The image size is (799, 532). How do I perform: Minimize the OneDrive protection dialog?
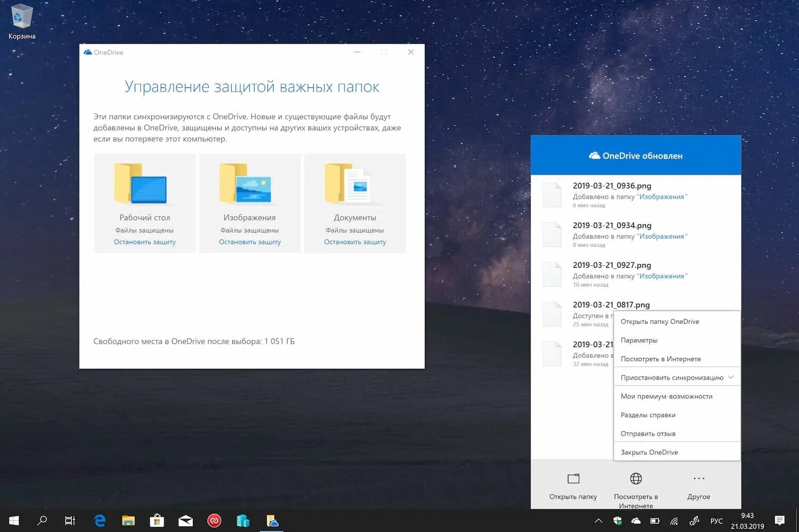pos(357,52)
